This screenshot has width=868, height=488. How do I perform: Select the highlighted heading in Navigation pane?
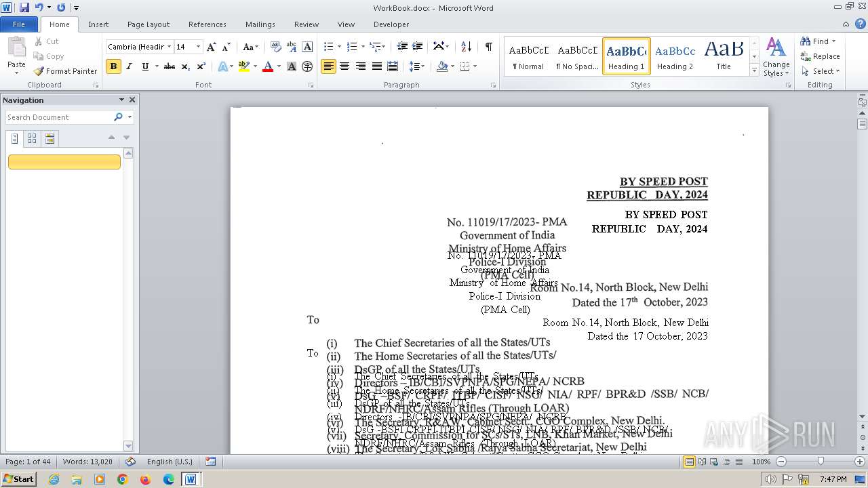pos(64,162)
